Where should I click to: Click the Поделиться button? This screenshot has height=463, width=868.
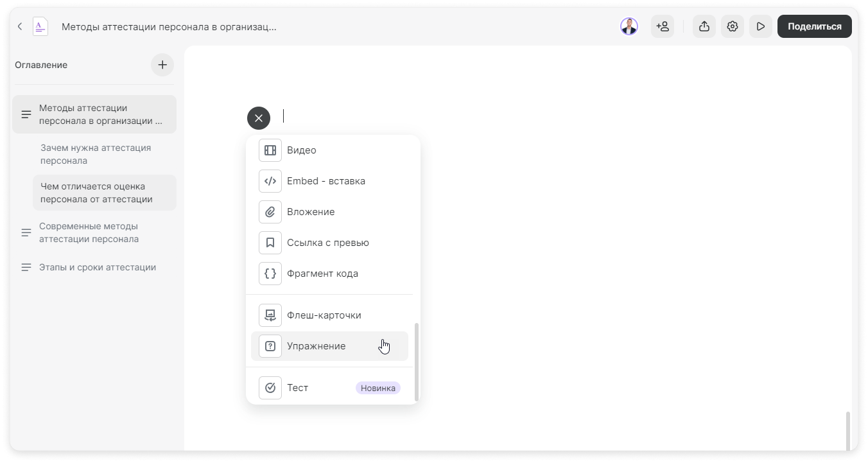(x=814, y=26)
